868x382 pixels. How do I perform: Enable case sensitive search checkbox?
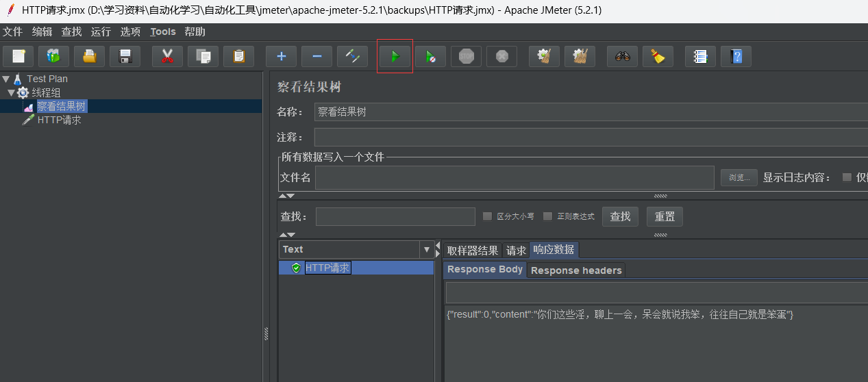tap(488, 216)
